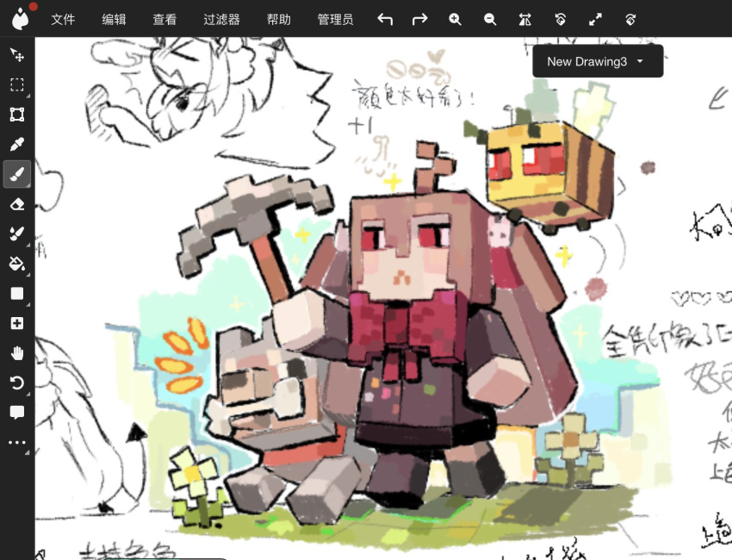Select the Hand pan tool
This screenshot has width=732, height=560.
pyautogui.click(x=17, y=353)
